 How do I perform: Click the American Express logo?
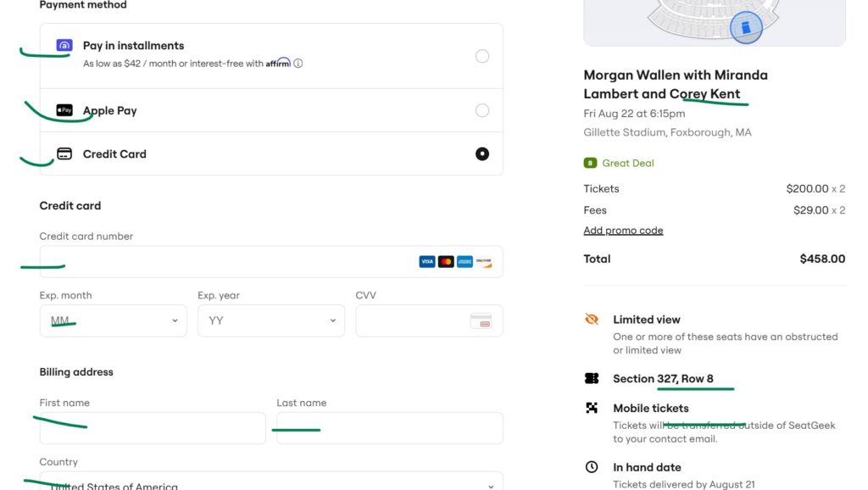465,261
